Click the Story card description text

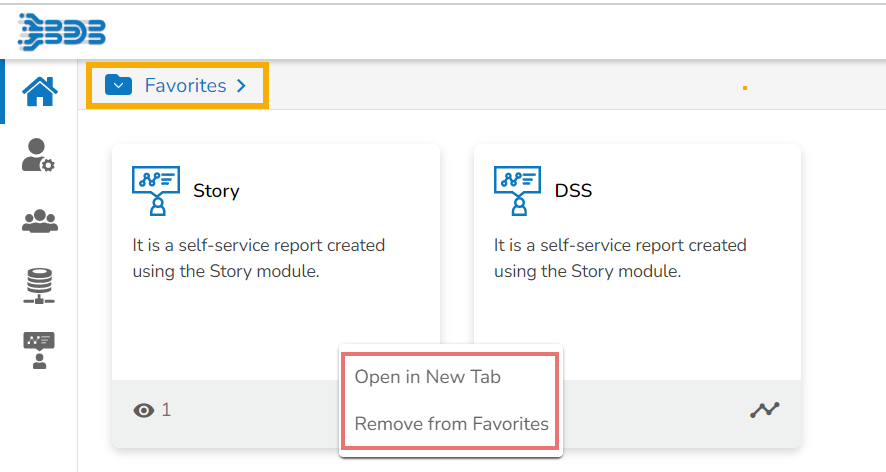click(x=258, y=258)
